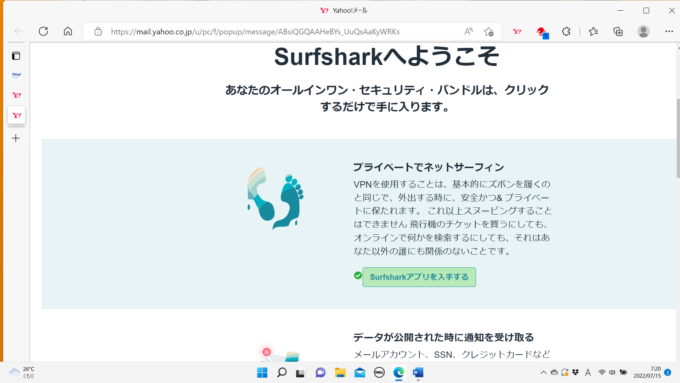Reload the Yahoo Mail page
Viewport: 680px width, 383px height.
click(x=43, y=31)
